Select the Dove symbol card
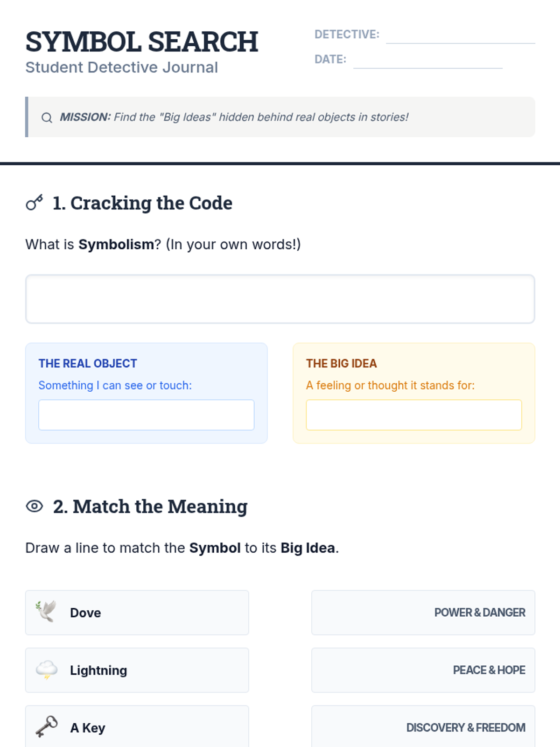560x747 pixels. tap(137, 613)
